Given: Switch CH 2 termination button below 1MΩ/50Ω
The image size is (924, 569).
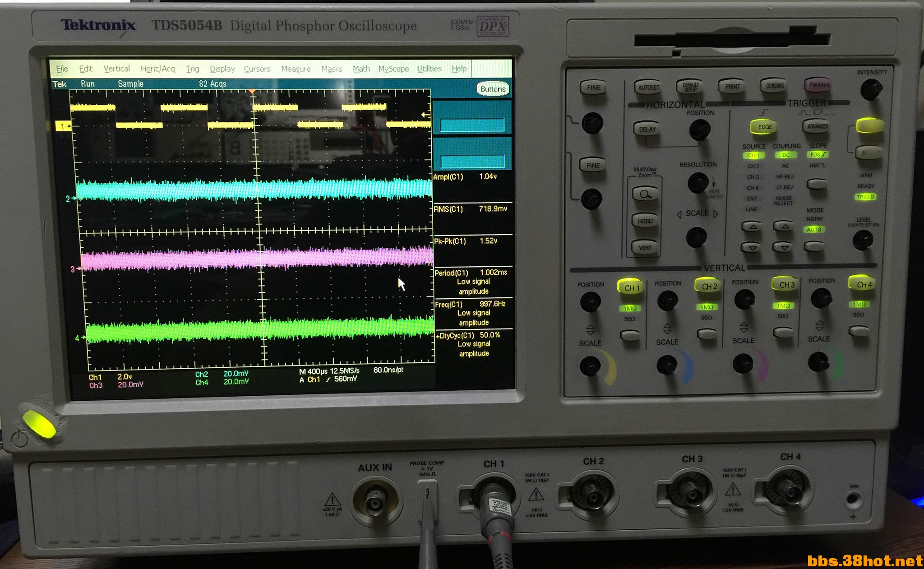Looking at the screenshot, I should (707, 334).
